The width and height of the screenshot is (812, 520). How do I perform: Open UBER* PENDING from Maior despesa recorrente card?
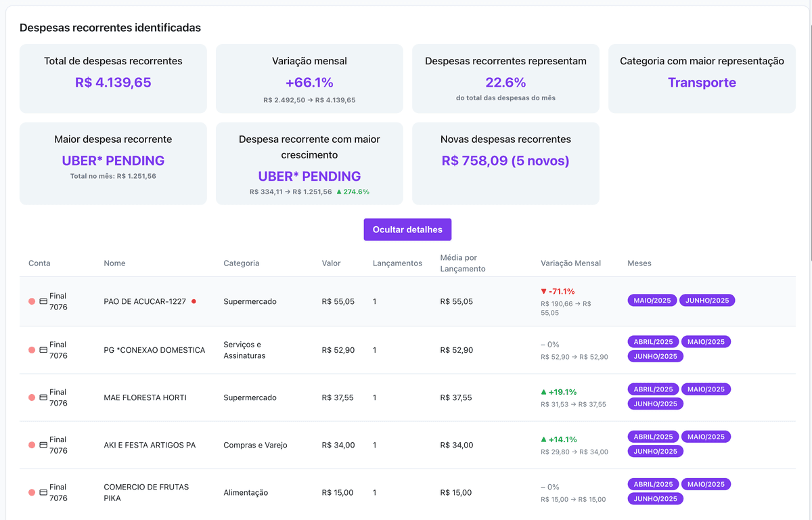coord(112,160)
